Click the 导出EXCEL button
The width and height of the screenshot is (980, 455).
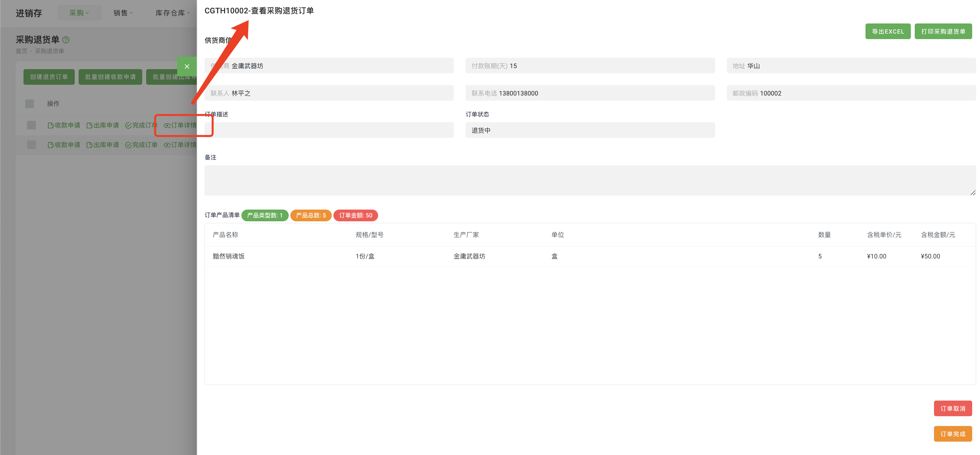click(888, 31)
